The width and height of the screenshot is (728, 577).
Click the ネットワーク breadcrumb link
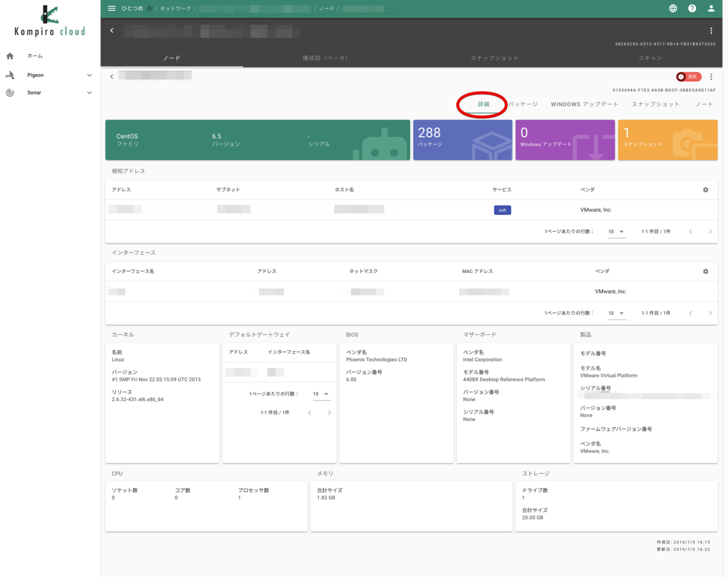176,8
